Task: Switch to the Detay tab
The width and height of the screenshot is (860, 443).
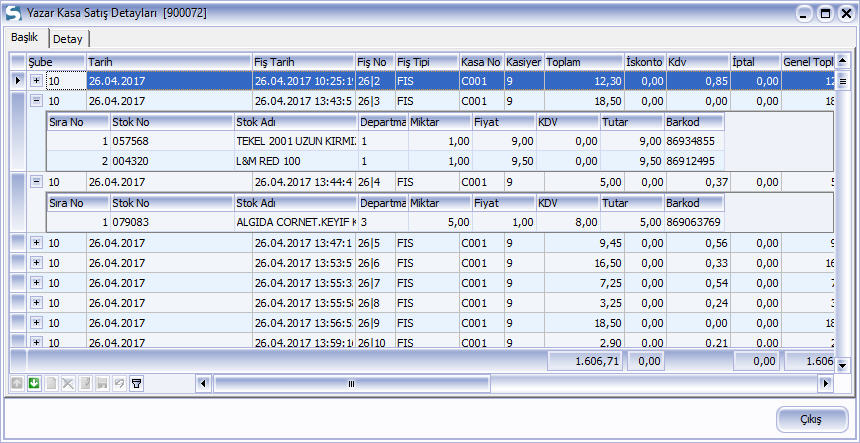Action: click(x=68, y=38)
